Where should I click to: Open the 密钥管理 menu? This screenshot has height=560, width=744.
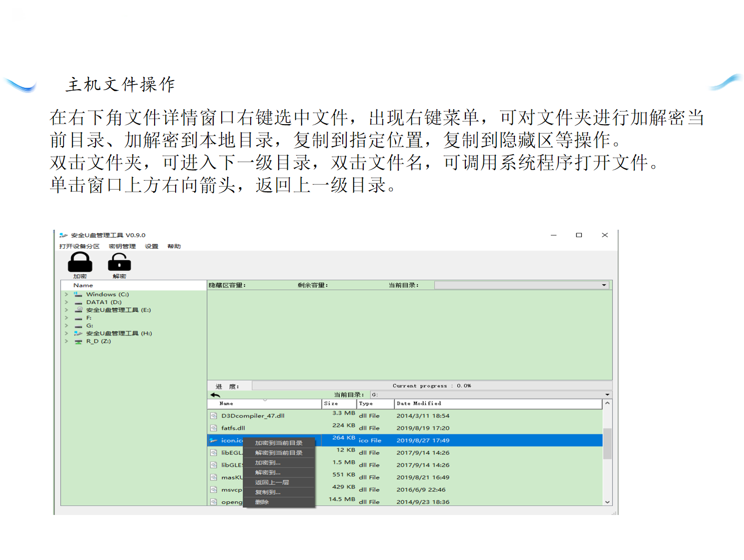tap(122, 246)
